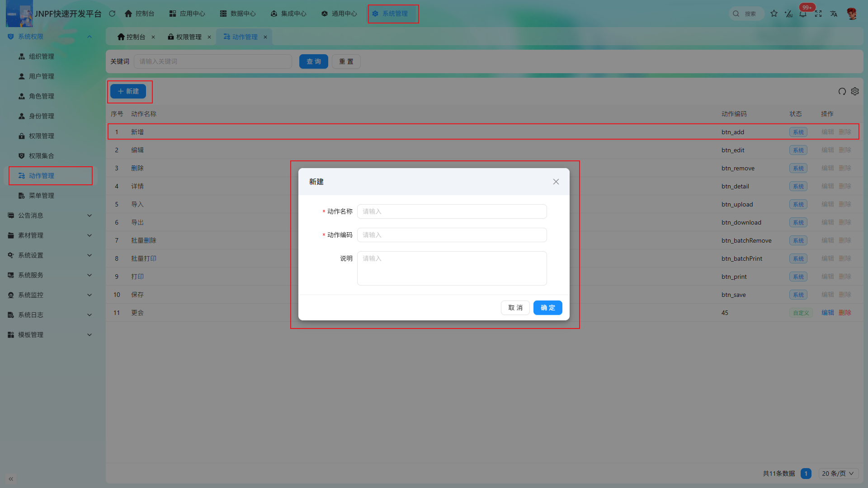Screen dimensions: 868x488
Task: Collapse the 系统权限 menu group
Action: tap(51, 37)
